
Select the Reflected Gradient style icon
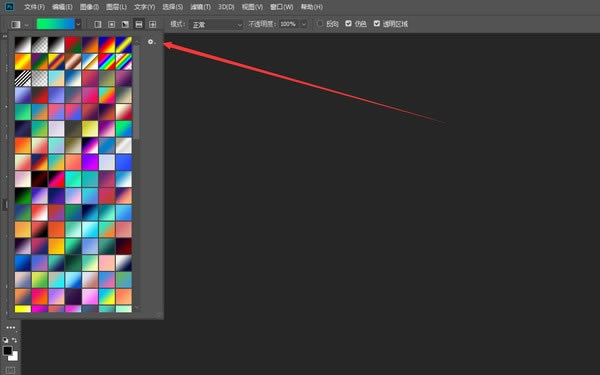tap(139, 24)
